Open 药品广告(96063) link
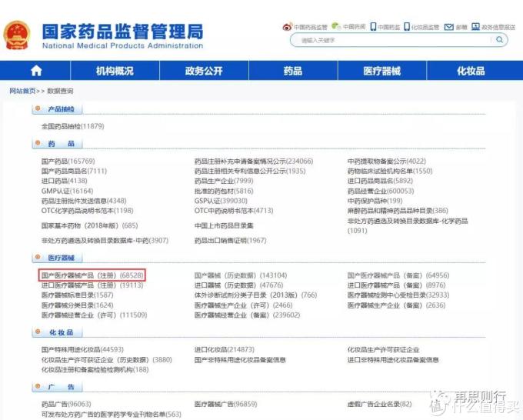Viewport: 523px width, 420px height. [x=66, y=405]
